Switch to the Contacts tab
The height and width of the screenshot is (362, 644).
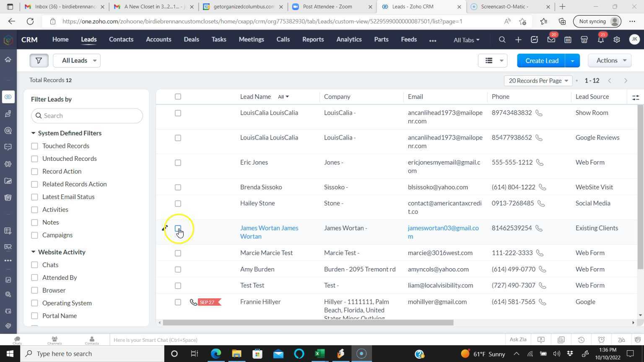[121, 39]
